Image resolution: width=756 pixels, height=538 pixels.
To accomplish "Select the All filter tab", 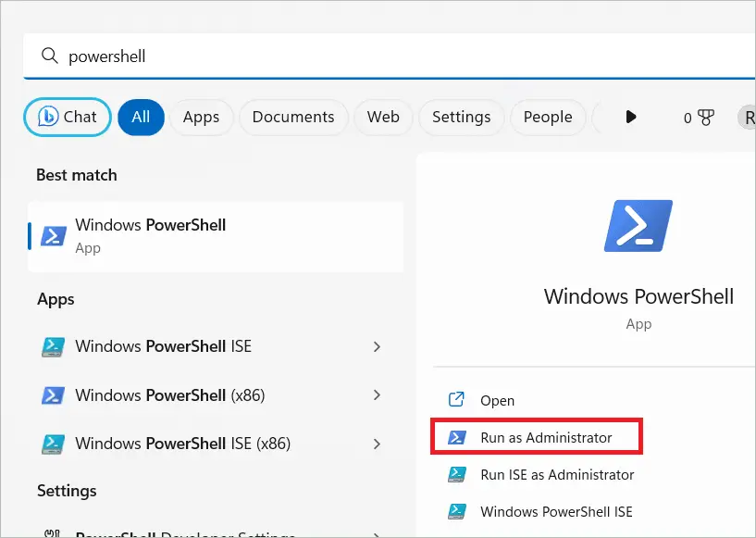I will point(141,117).
